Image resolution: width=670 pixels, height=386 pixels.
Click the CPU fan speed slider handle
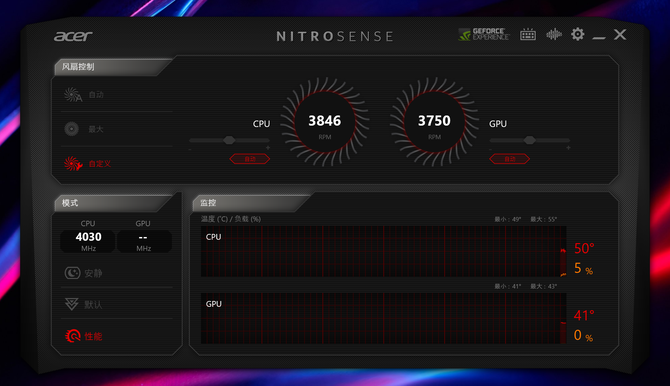point(229,140)
